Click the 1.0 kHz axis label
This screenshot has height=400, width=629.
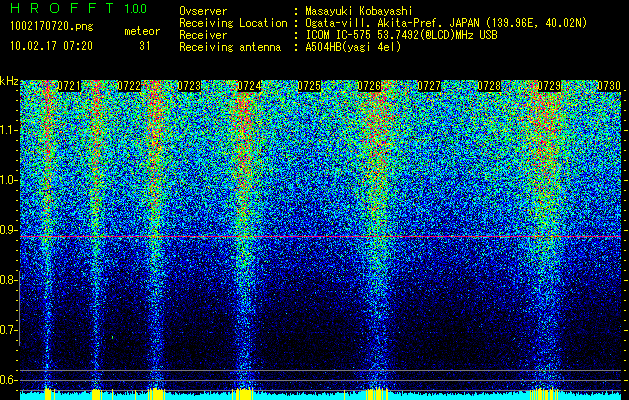point(8,180)
